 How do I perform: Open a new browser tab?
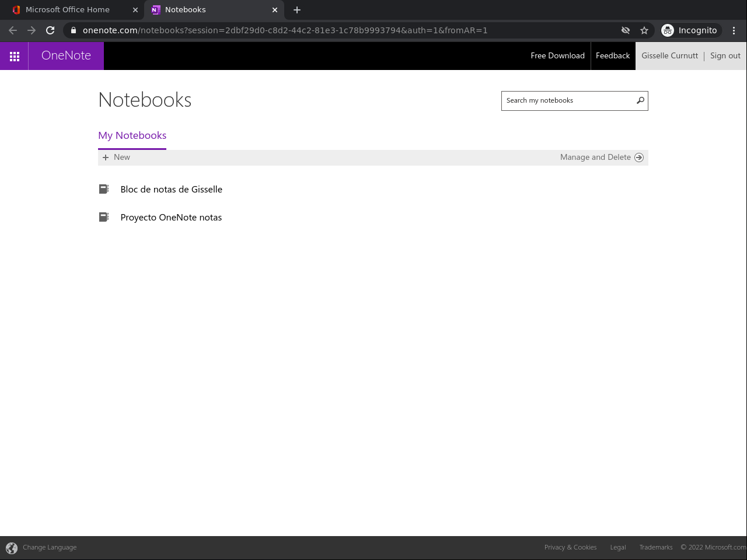pyautogui.click(x=297, y=10)
